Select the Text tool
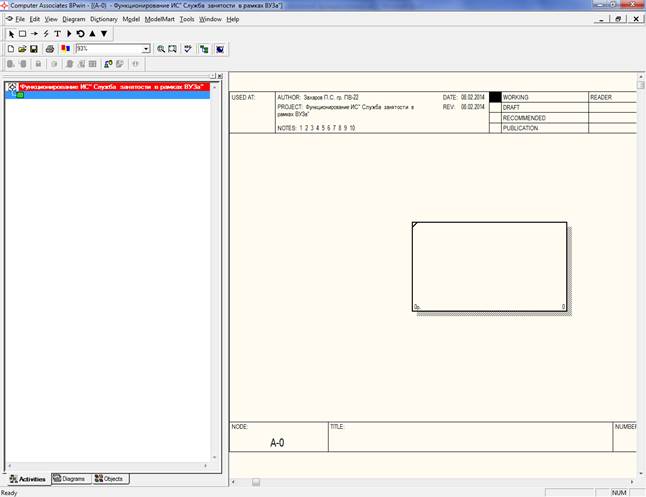Image resolution: width=646 pixels, height=497 pixels. click(x=57, y=34)
